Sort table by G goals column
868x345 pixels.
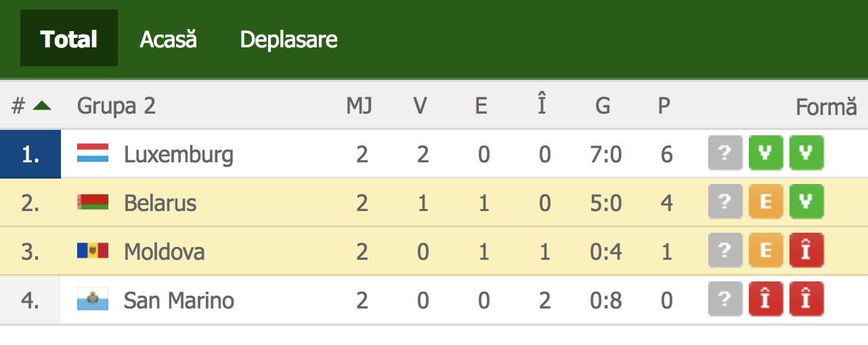point(603,106)
